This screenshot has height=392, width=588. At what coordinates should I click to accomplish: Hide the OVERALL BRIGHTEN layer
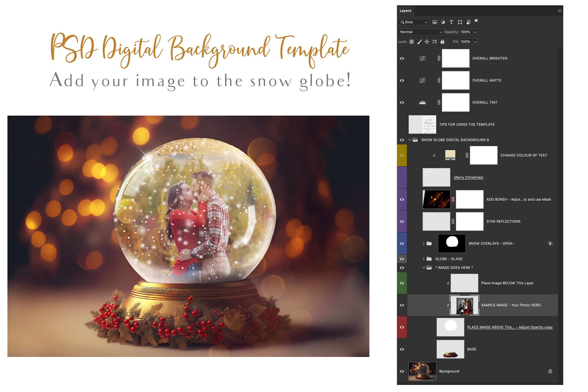click(x=402, y=58)
